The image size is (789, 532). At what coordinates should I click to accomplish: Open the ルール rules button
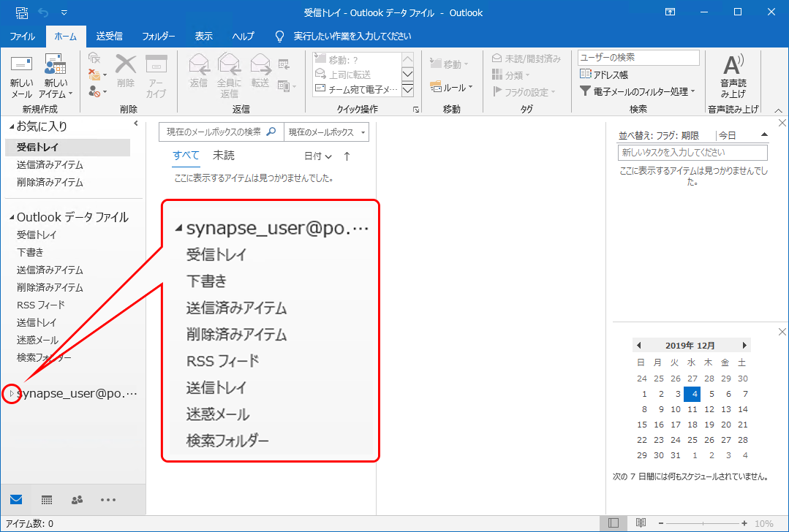click(451, 88)
